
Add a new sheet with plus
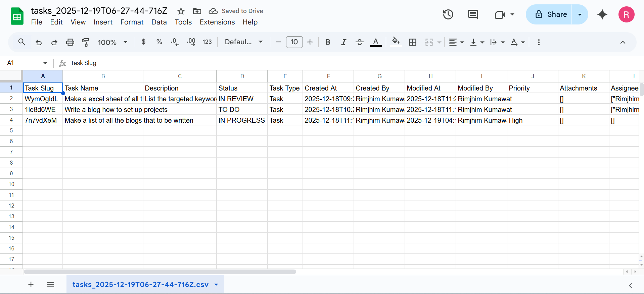31,285
